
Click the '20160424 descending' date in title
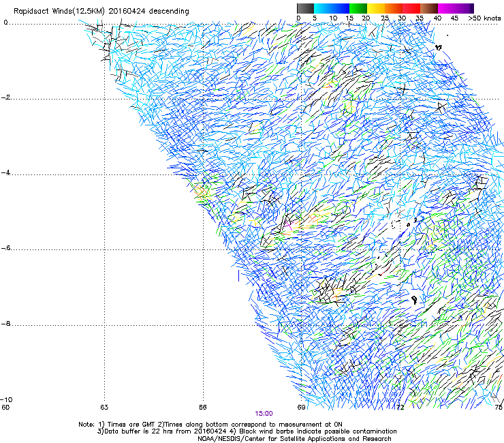tap(149, 12)
